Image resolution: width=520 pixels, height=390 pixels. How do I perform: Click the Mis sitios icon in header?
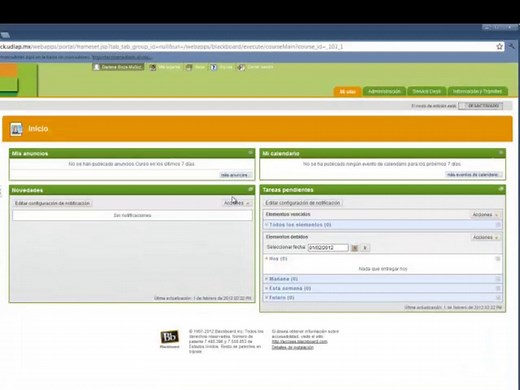(x=152, y=67)
